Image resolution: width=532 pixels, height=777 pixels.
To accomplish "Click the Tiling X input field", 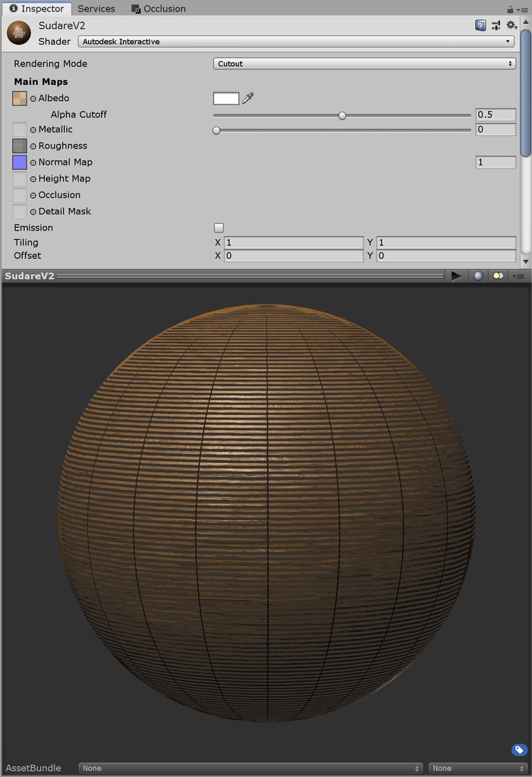I will (x=294, y=243).
